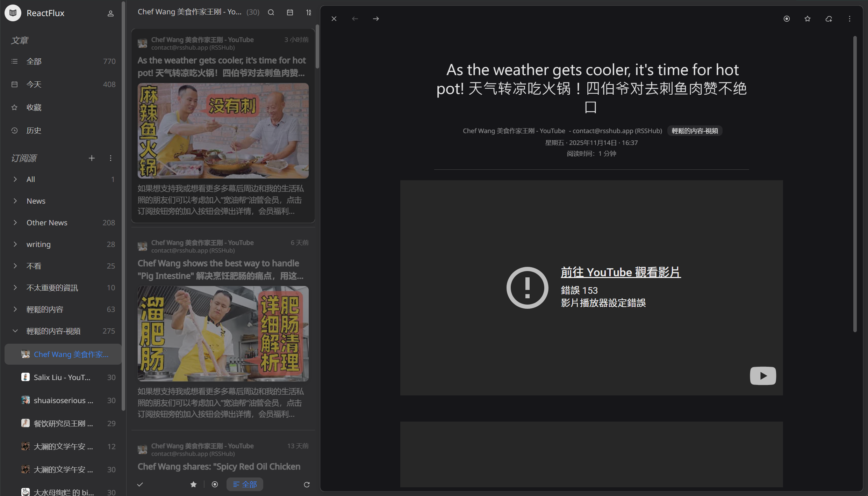Show only starred articles in bottom filter bar
Image resolution: width=868 pixels, height=496 pixels.
[193, 484]
